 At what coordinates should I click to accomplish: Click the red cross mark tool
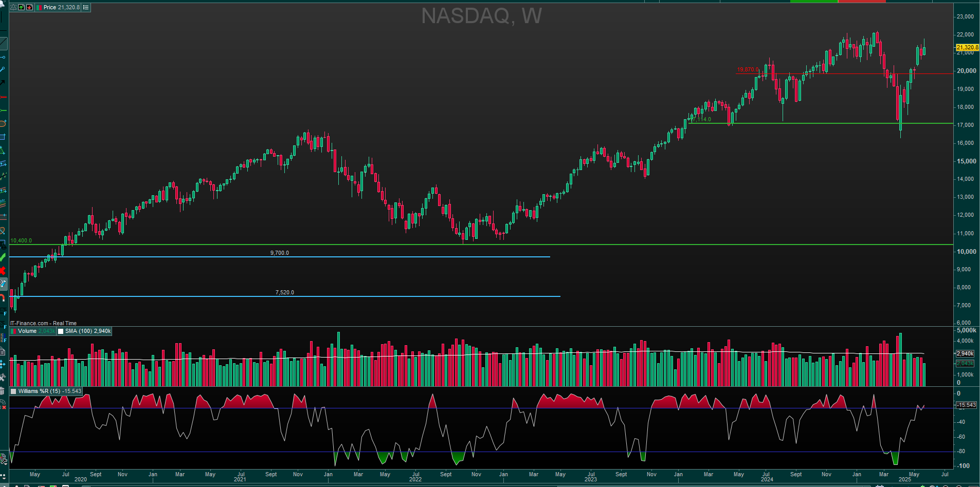click(3, 270)
